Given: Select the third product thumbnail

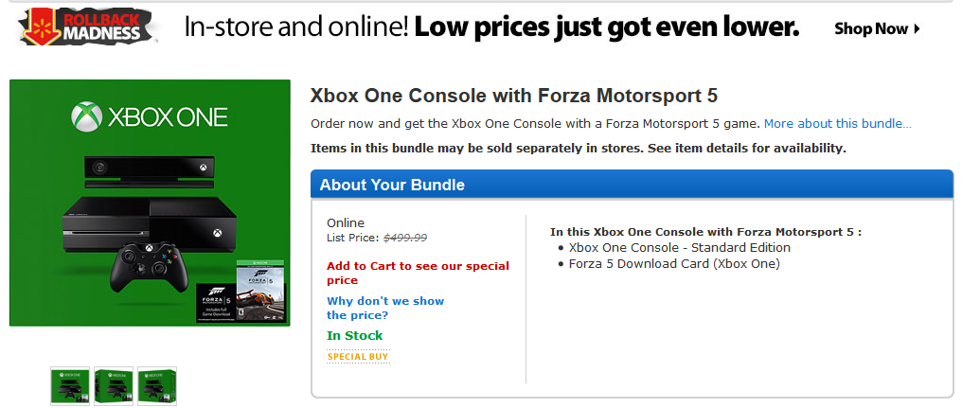Looking at the screenshot, I should click(157, 385).
